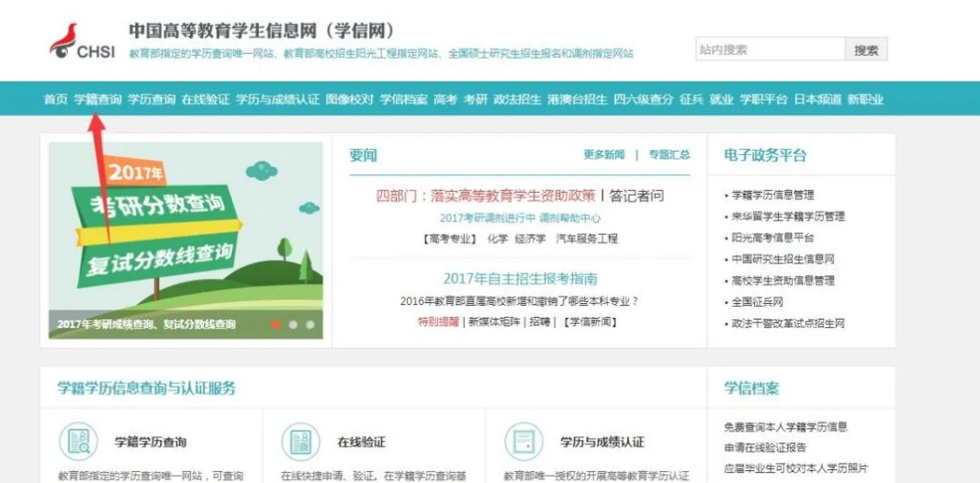This screenshot has width=980, height=483.
Task: Open 港澳台招生 navigation item
Action: [578, 99]
